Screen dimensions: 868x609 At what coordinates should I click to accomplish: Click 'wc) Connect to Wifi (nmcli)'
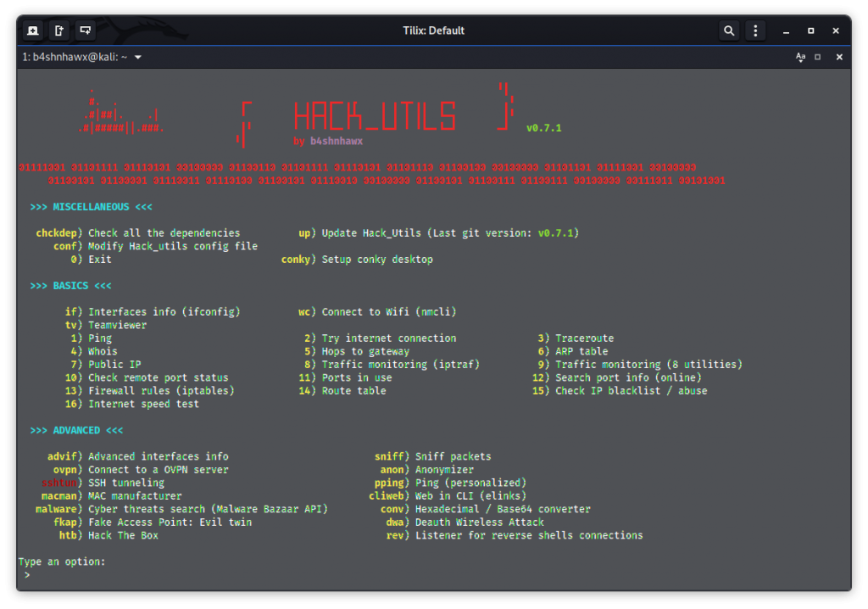tap(377, 312)
